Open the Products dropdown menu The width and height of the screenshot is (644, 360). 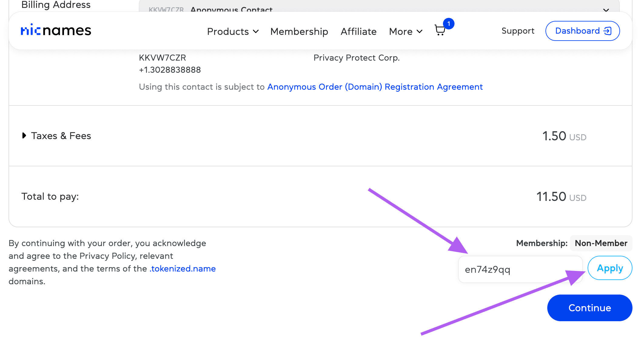coord(233,32)
